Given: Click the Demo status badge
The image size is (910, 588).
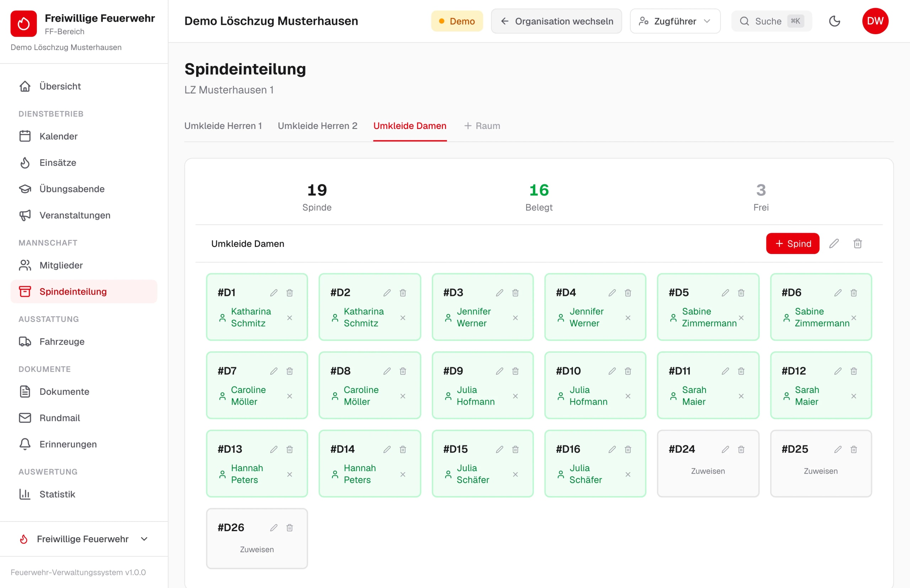Looking at the screenshot, I should pos(457,21).
